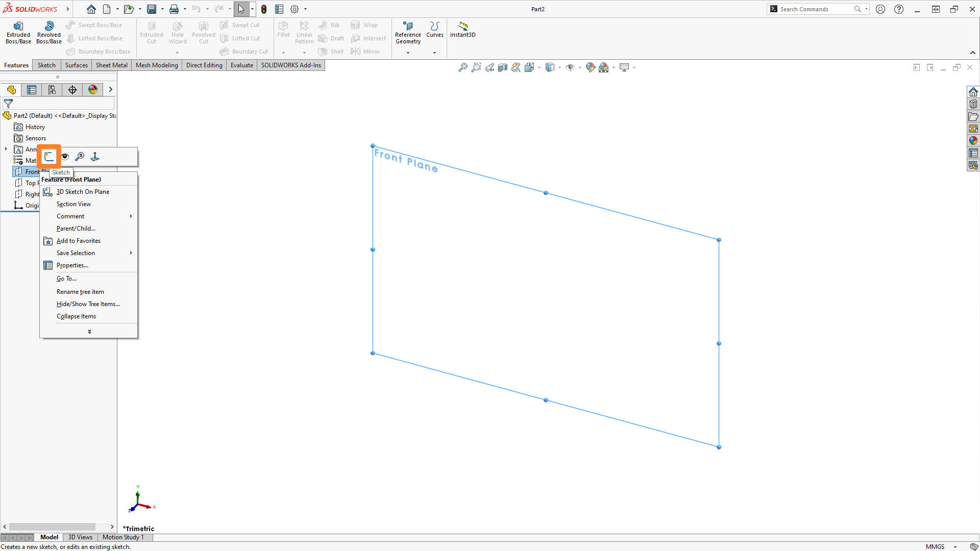Launch the Hole Wizard

(177, 32)
